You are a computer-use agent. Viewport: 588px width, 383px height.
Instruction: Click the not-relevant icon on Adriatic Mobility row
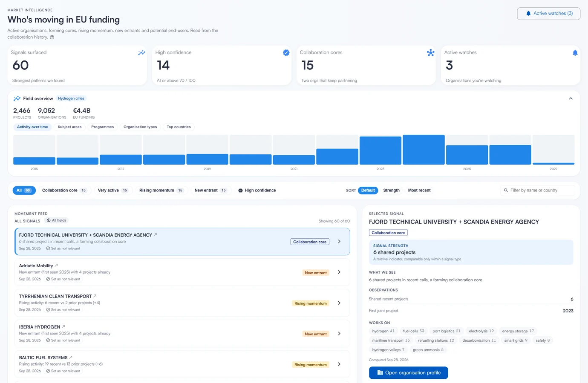tap(48, 279)
